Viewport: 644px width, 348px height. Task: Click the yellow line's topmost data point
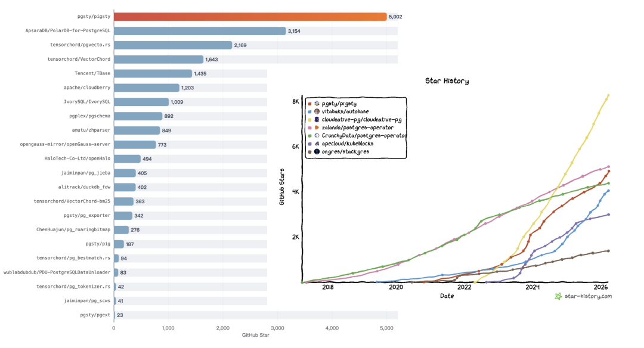tap(608, 95)
